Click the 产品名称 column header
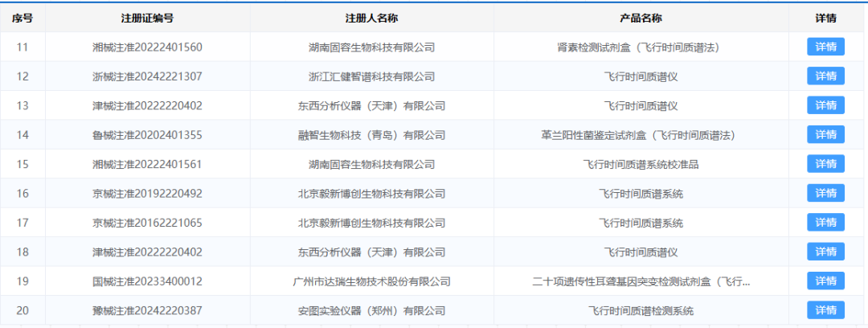 [x=641, y=18]
